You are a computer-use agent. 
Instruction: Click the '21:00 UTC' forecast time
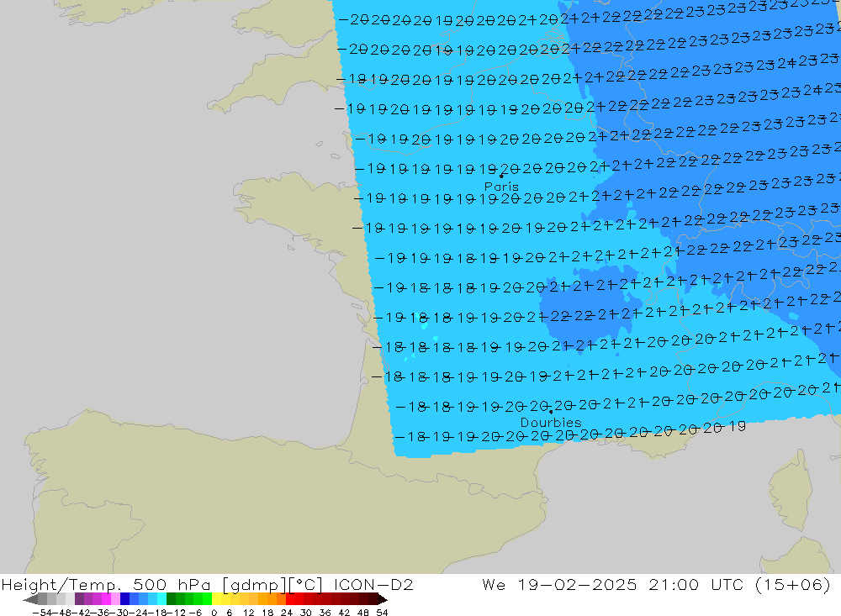click(696, 584)
